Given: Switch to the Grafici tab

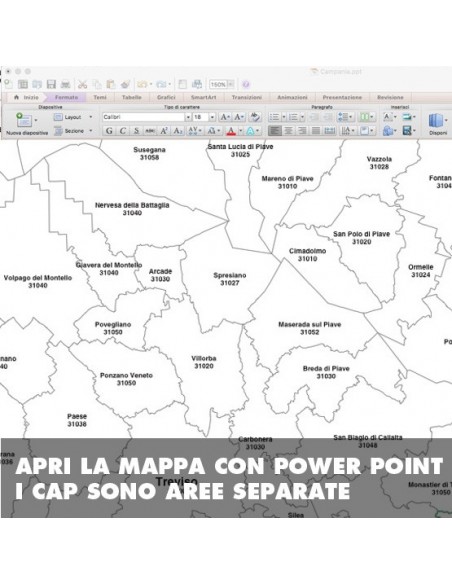Looking at the screenshot, I should pos(166,97).
